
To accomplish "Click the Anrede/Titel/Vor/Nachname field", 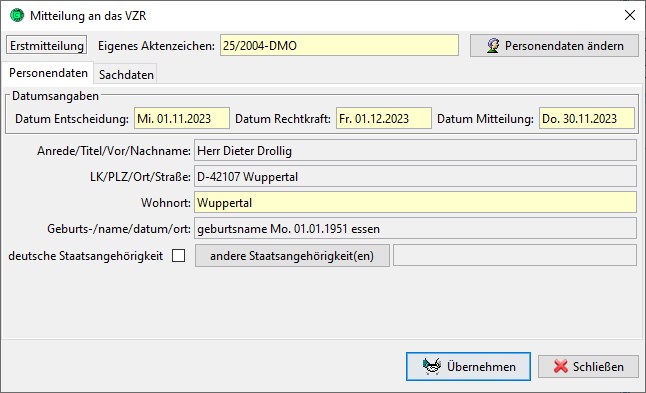I will 415,151.
